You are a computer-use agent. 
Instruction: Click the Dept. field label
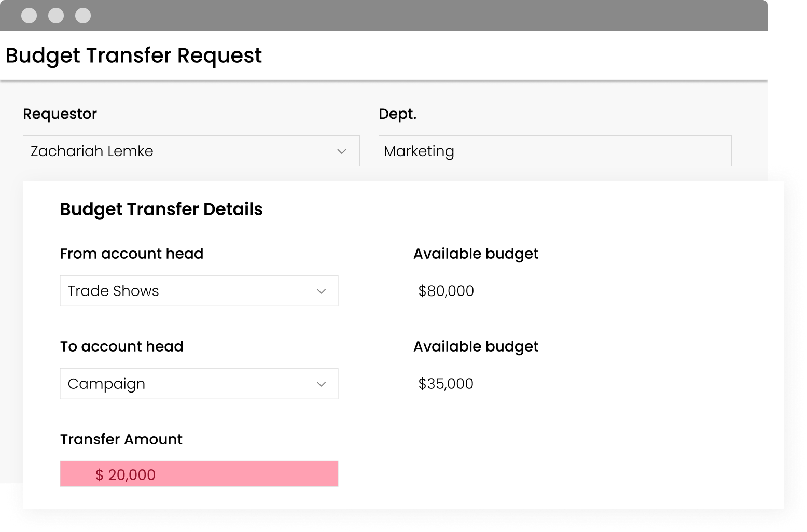pos(397,114)
